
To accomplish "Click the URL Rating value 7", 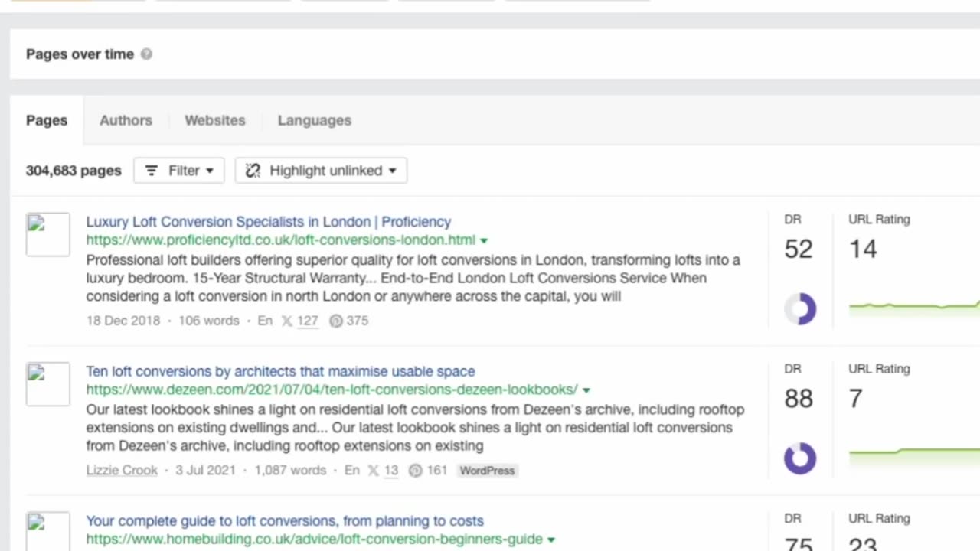I will pos(856,399).
